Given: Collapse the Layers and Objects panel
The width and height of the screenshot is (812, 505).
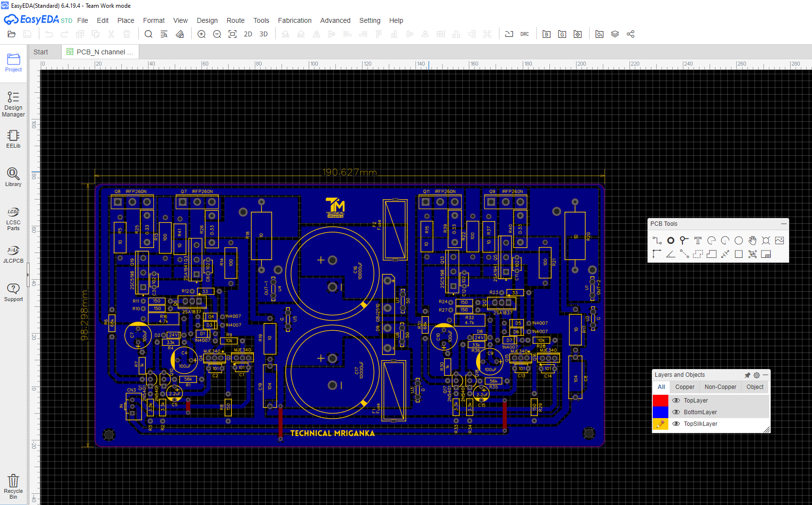Looking at the screenshot, I should pos(765,375).
